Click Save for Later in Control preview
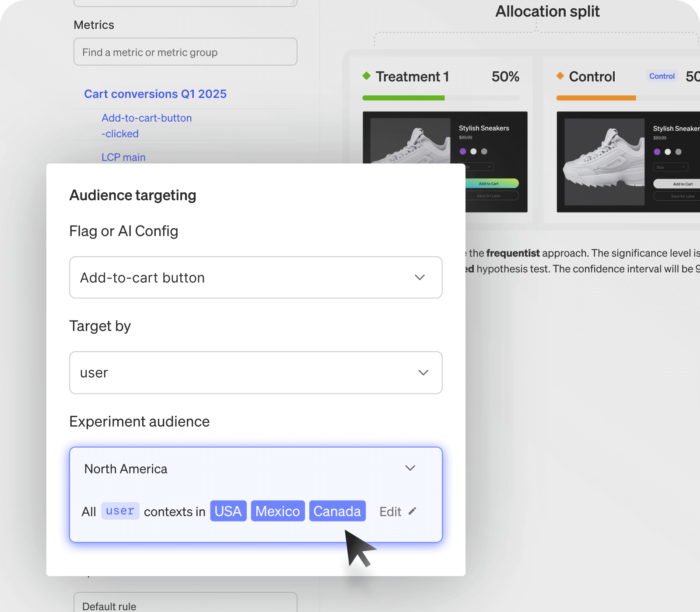The width and height of the screenshot is (700, 612). pyautogui.click(x=677, y=196)
